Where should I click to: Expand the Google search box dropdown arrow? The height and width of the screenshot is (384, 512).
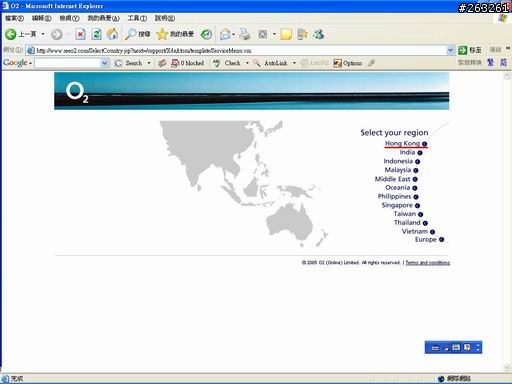coord(104,63)
